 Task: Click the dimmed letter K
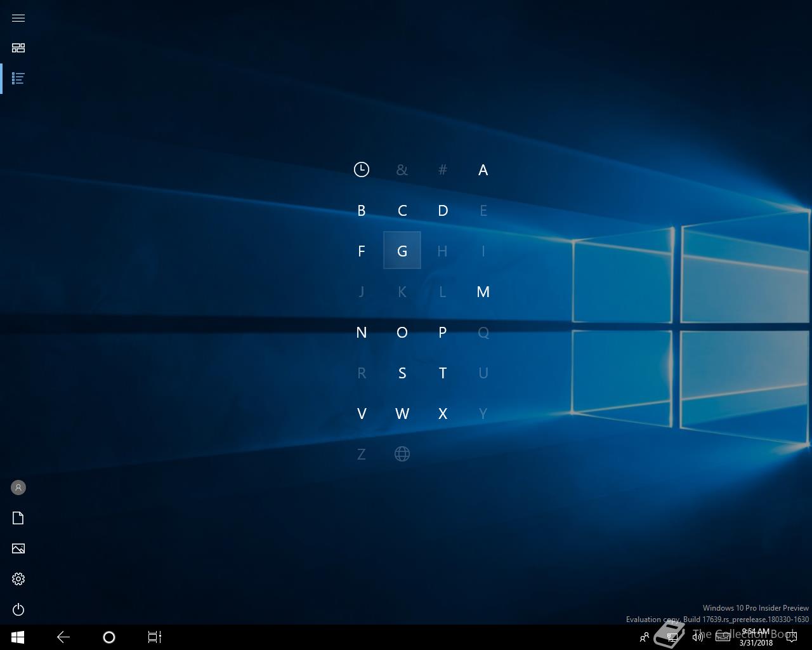402,292
